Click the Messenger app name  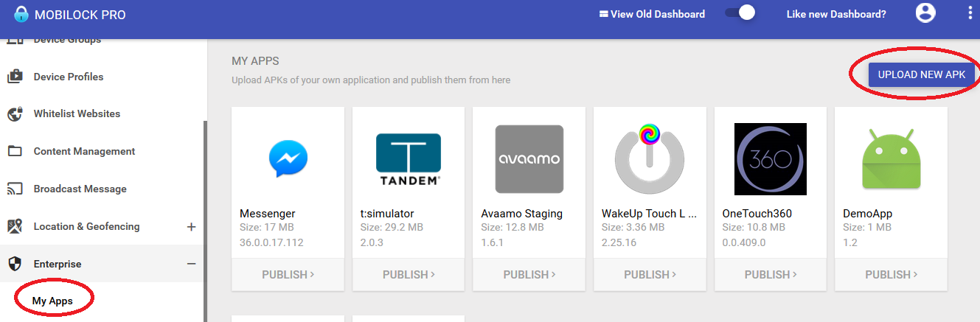268,214
